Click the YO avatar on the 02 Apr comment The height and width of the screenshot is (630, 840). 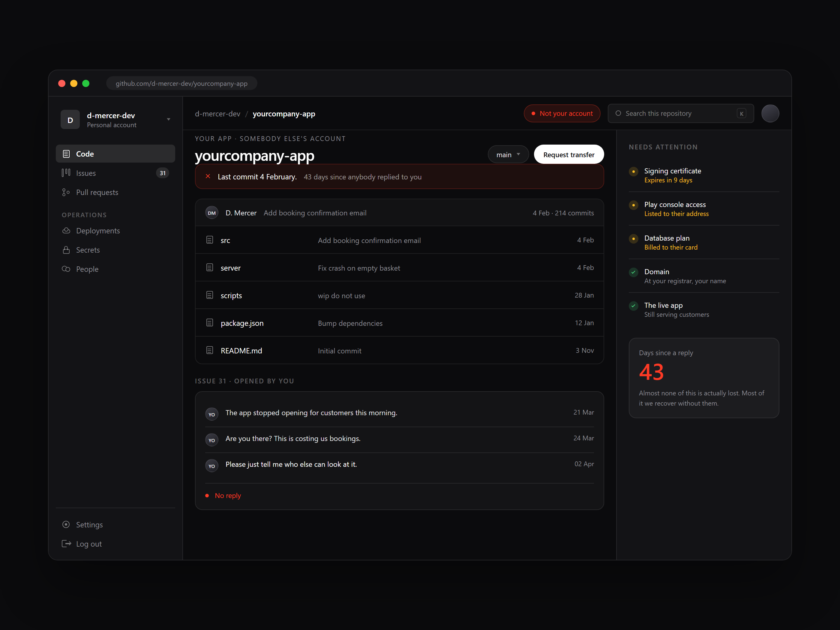point(212,465)
